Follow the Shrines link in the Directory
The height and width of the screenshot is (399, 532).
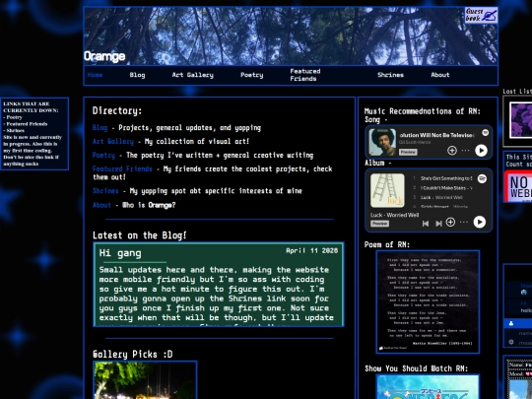click(x=105, y=191)
